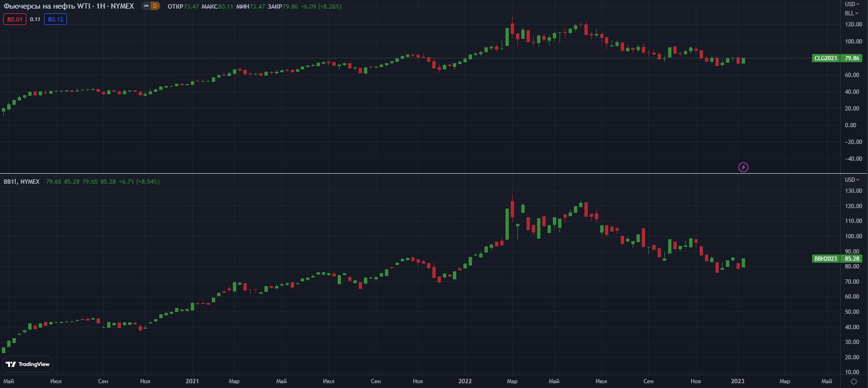Screen dimensions: 868x388
Task: Click the 0.00 level on top price scale
Action: click(850, 125)
